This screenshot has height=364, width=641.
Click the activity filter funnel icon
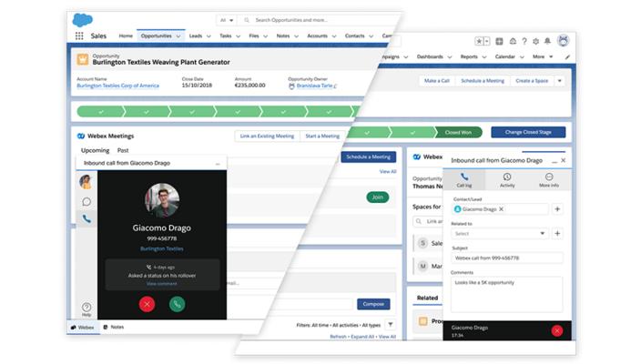pyautogui.click(x=391, y=325)
